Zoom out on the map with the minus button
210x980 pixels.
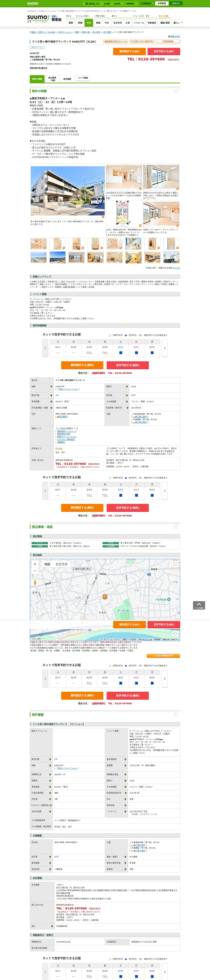click(x=35, y=571)
